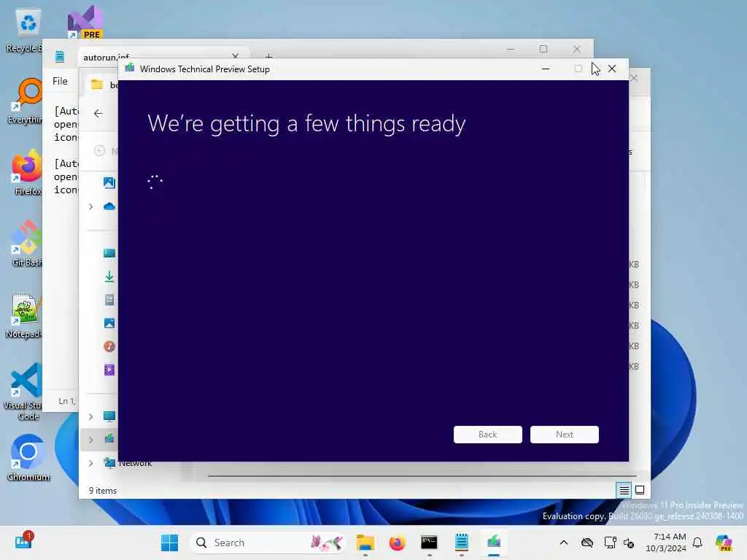Open Firefox desktop shortcut

coord(27,172)
